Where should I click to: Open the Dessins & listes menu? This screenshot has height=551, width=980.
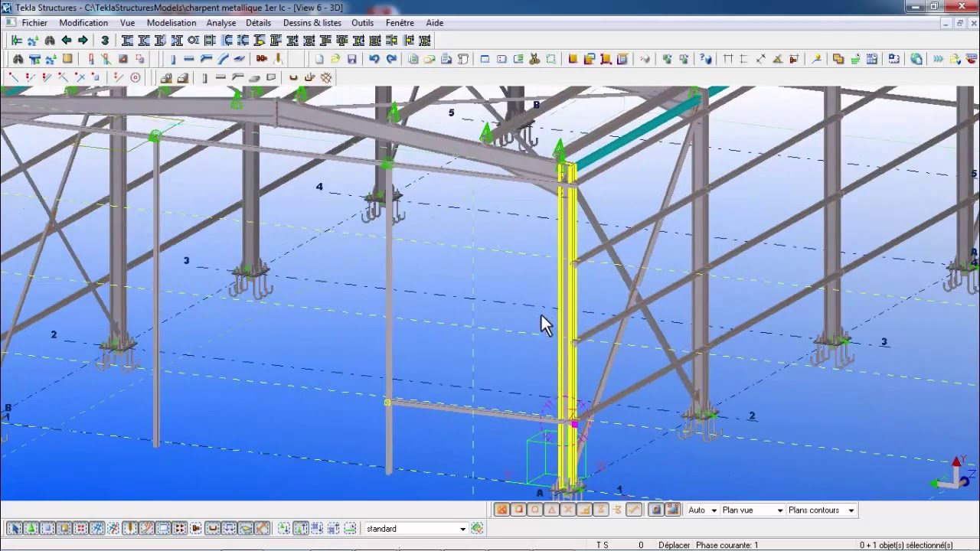pyautogui.click(x=312, y=23)
